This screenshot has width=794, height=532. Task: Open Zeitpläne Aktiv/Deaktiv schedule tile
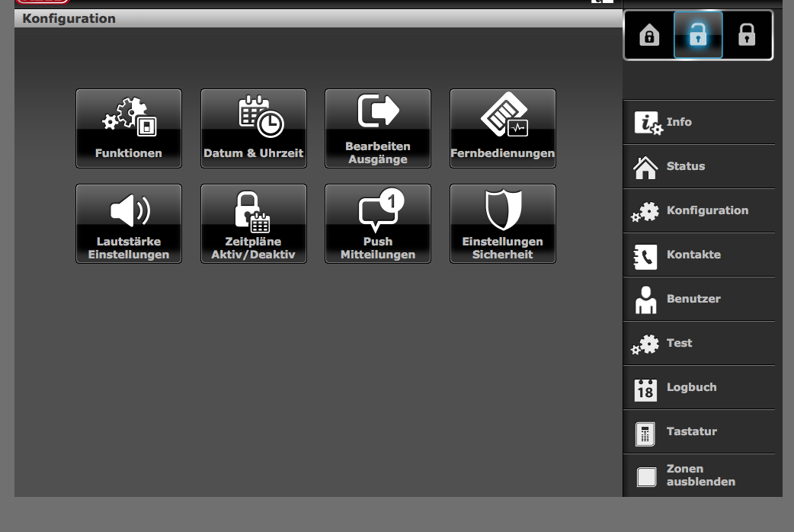pos(254,223)
